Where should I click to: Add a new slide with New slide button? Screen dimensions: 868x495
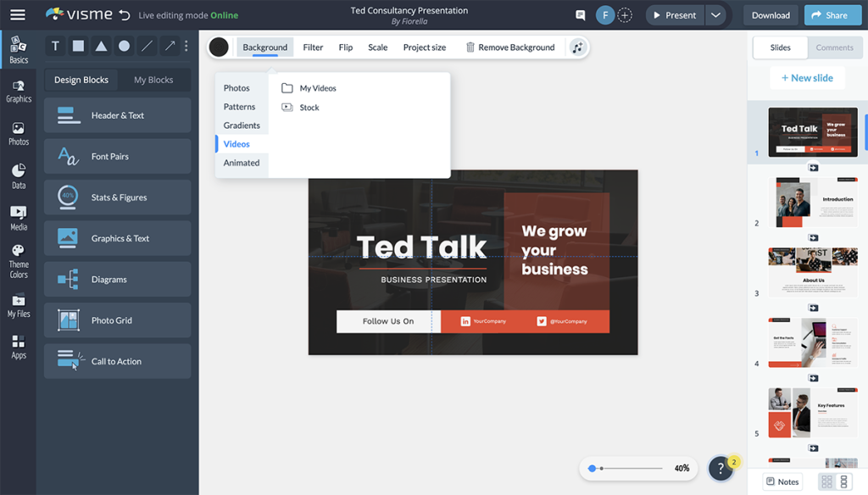809,77
